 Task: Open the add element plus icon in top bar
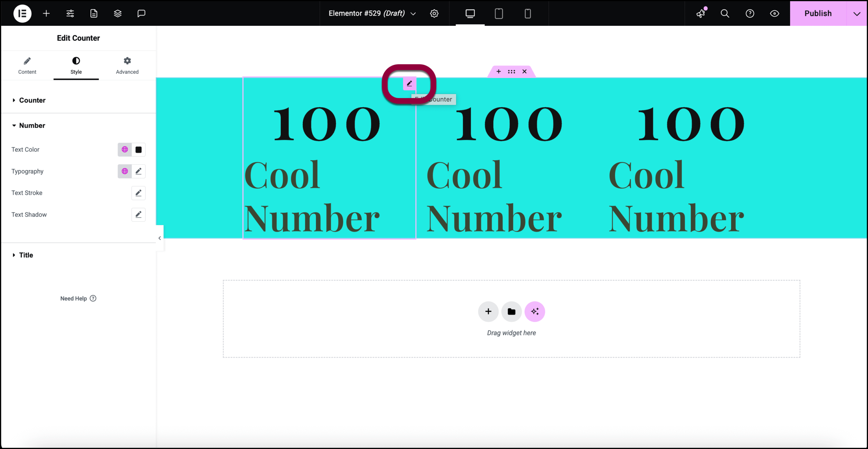[x=46, y=14]
